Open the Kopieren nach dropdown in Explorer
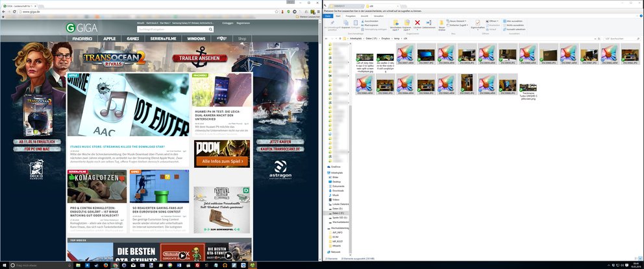 click(406, 25)
